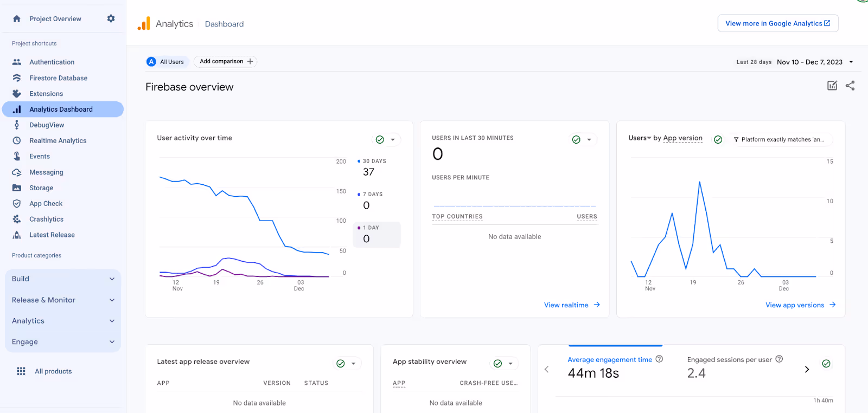Click status checkmark on engagement metrics card
The height and width of the screenshot is (413, 868).
click(826, 364)
